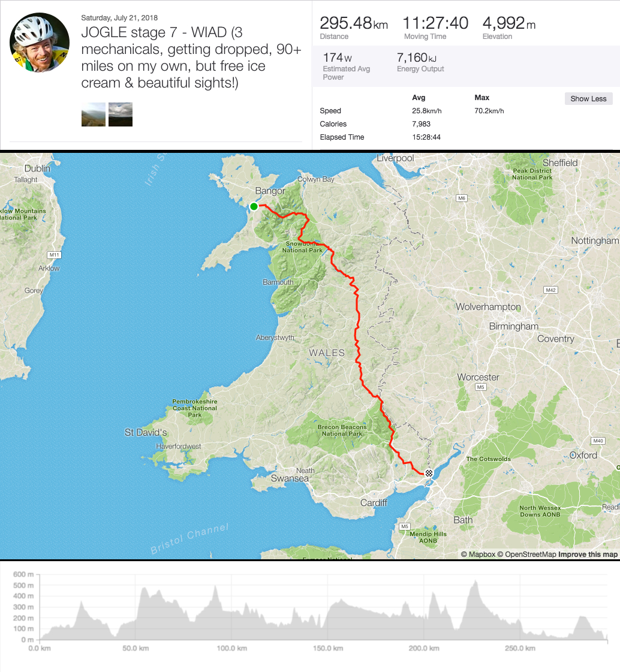Click the M5 shield near Worcester

[480, 388]
